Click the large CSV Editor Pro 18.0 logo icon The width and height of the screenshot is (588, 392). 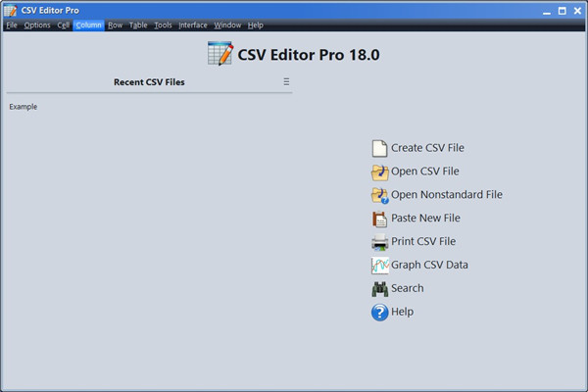[x=220, y=54]
